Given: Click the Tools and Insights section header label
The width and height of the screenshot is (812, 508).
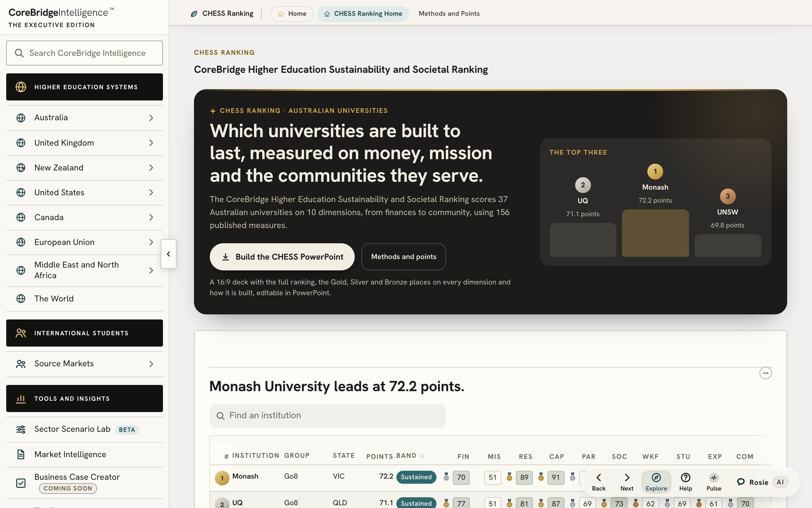Looking at the screenshot, I should [x=72, y=398].
